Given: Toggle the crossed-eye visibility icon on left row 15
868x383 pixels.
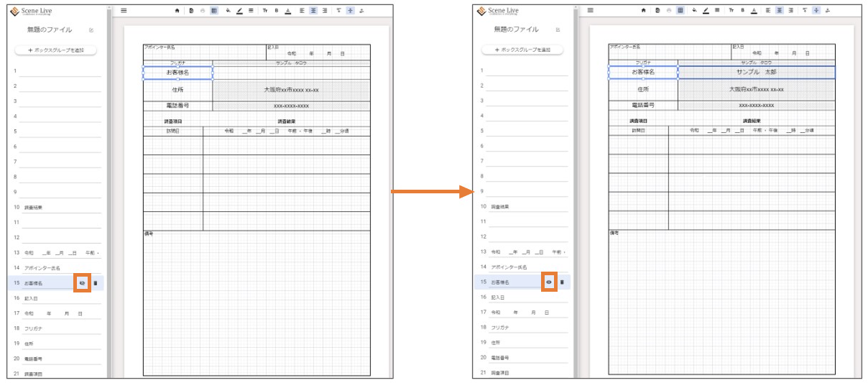Looking at the screenshot, I should point(82,283).
